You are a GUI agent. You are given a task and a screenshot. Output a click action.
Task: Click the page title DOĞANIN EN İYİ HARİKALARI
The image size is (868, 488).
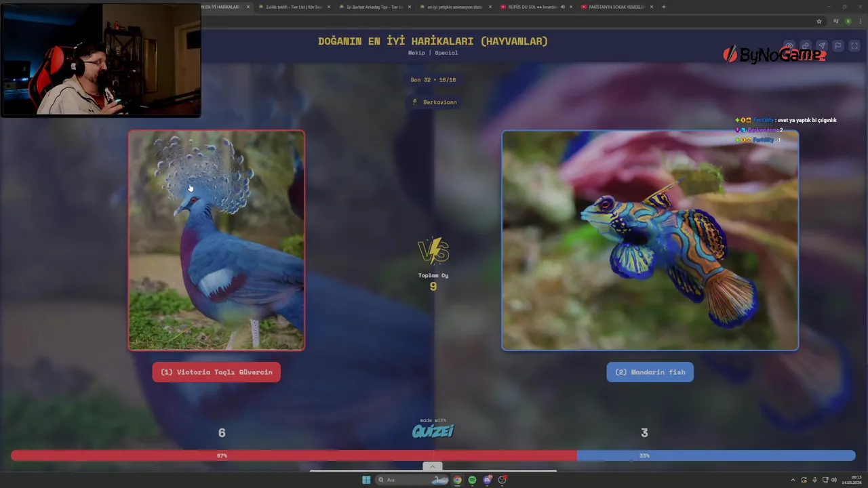click(x=433, y=41)
